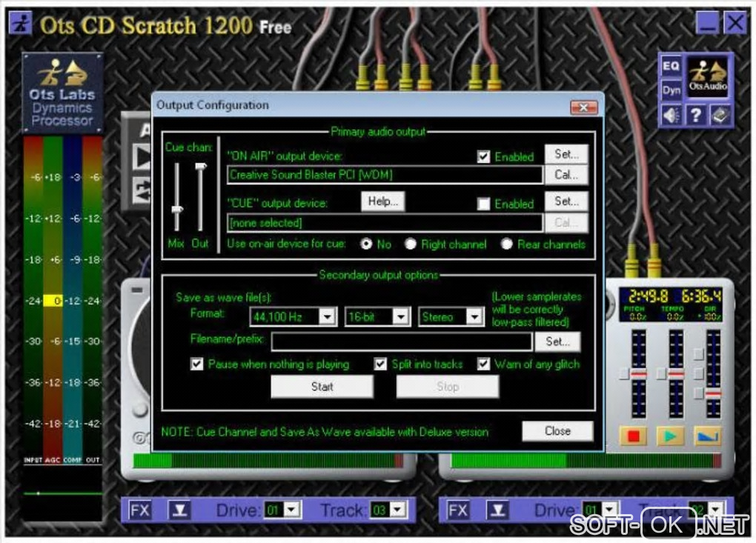This screenshot has height=543, width=756.
Task: Click right deck tempo reset square
Action: [661, 373]
